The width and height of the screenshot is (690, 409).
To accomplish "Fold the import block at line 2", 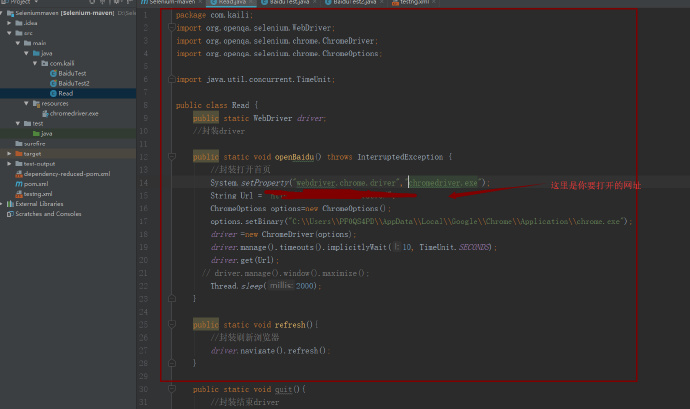I will [172, 27].
